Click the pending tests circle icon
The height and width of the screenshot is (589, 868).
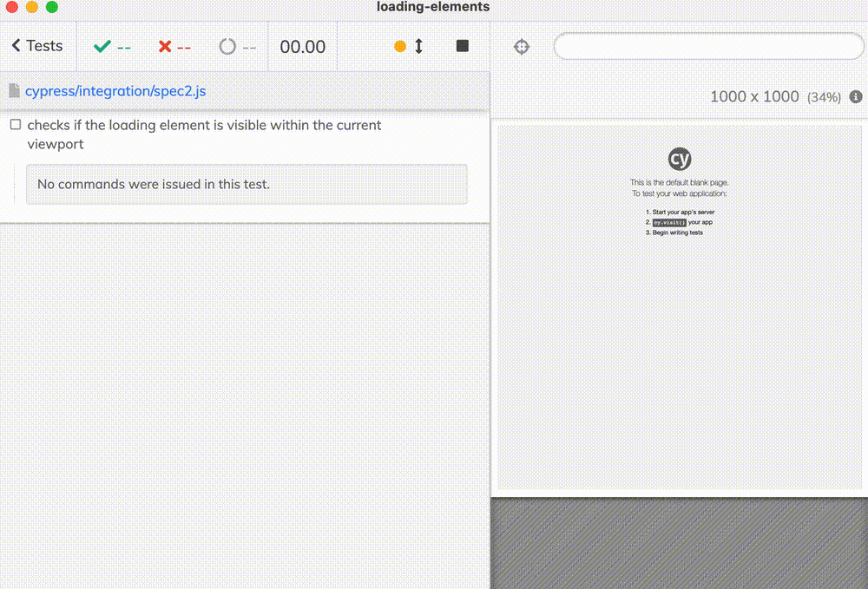[227, 45]
